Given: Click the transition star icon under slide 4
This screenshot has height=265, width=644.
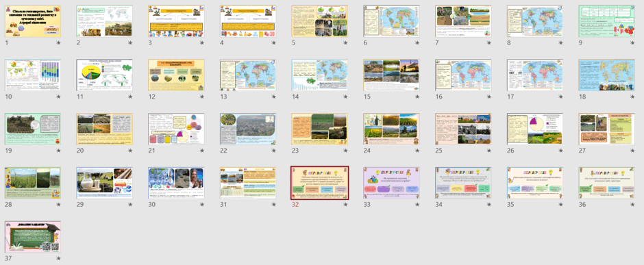Looking at the screenshot, I should [273, 42].
